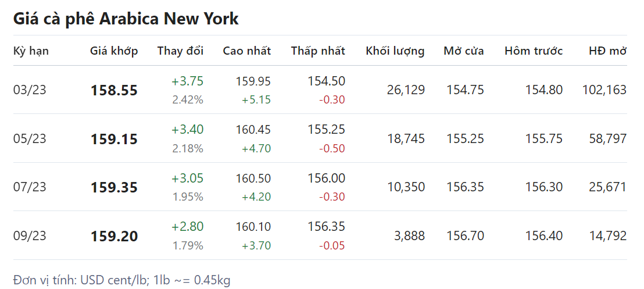Select the +3.05 change value
Viewport: 644px width, 289px height.
(x=187, y=178)
